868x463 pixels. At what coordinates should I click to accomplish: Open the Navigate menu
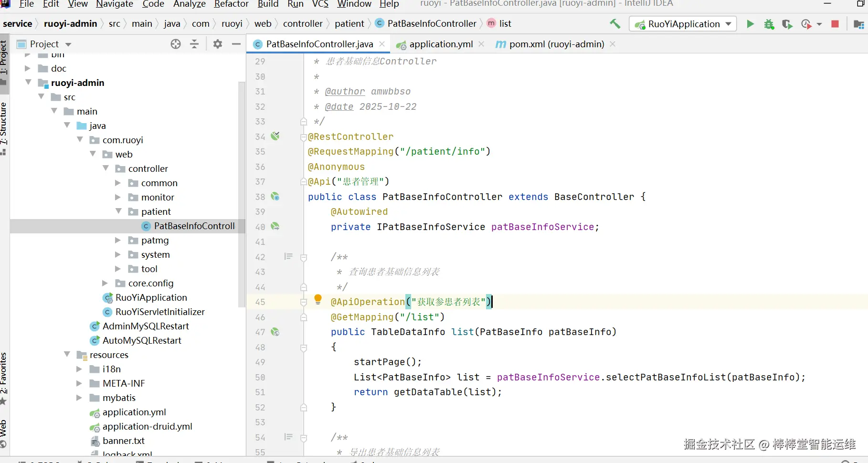click(x=115, y=4)
